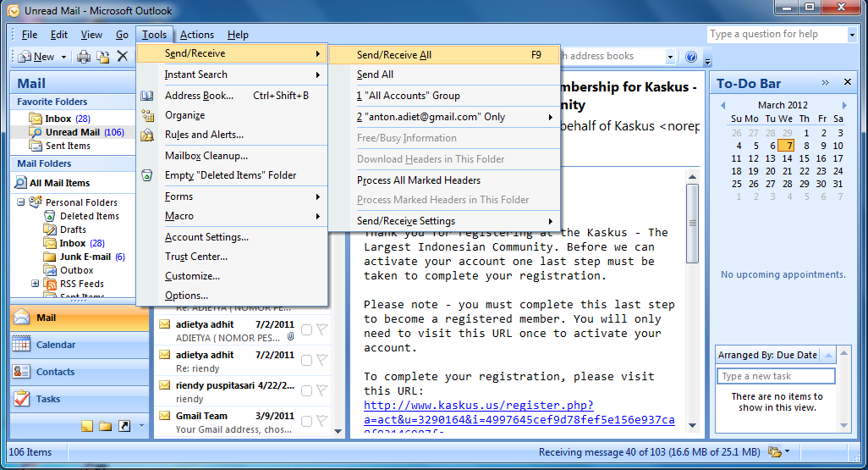The image size is (868, 470).
Task: Click the Arranged By: Due Date header
Action: (x=768, y=355)
